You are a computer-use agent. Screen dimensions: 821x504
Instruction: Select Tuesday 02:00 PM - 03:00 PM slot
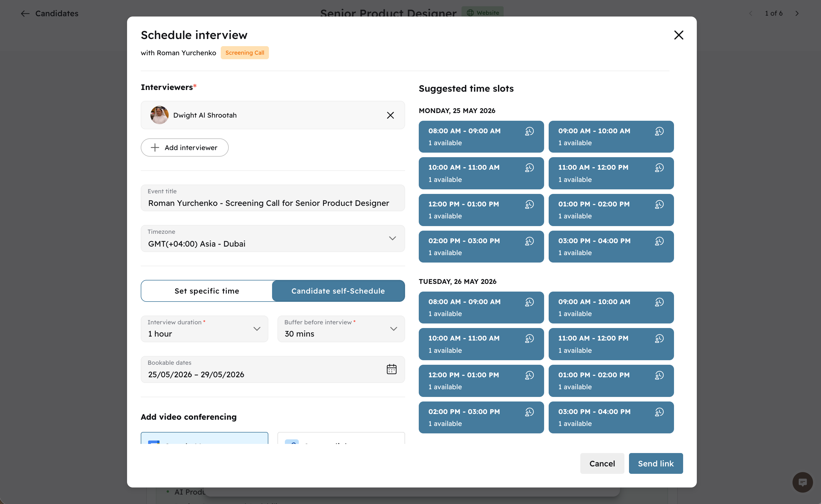pyautogui.click(x=481, y=418)
